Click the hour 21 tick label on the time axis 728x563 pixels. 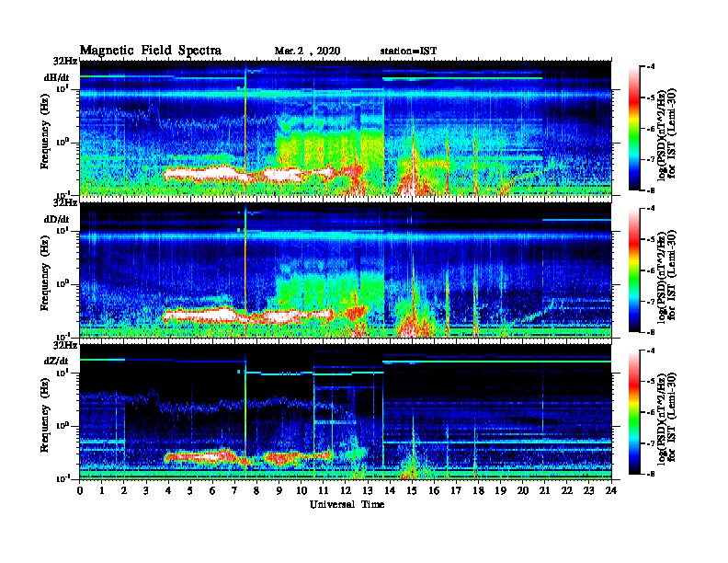point(544,491)
